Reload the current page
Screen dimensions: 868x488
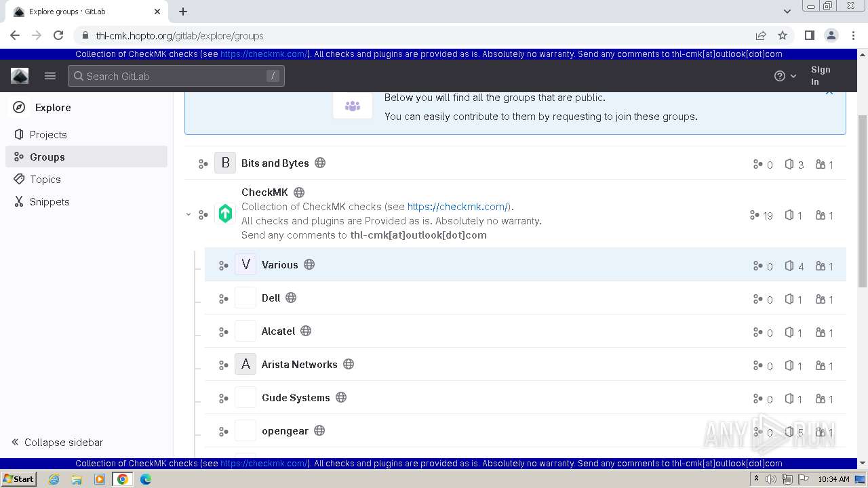[x=58, y=35]
